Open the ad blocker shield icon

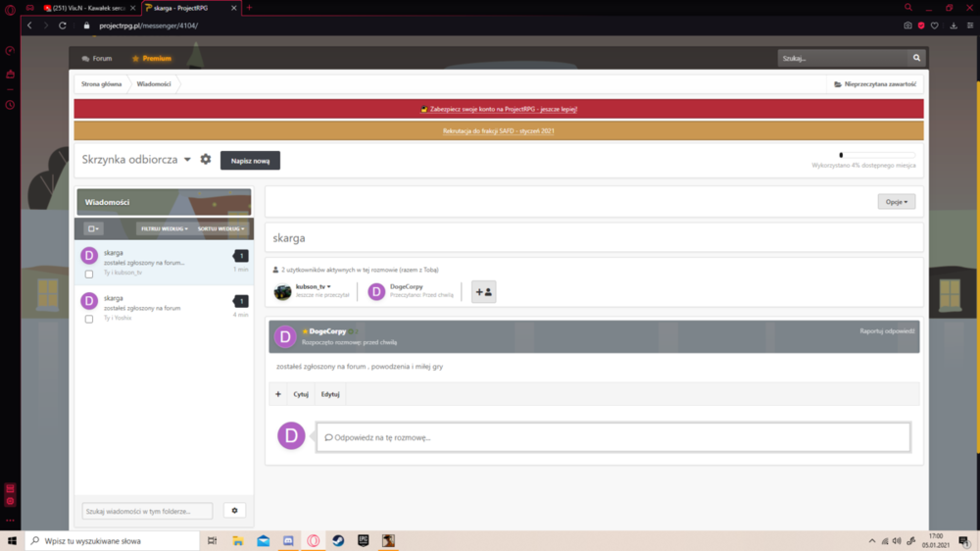coord(921,25)
